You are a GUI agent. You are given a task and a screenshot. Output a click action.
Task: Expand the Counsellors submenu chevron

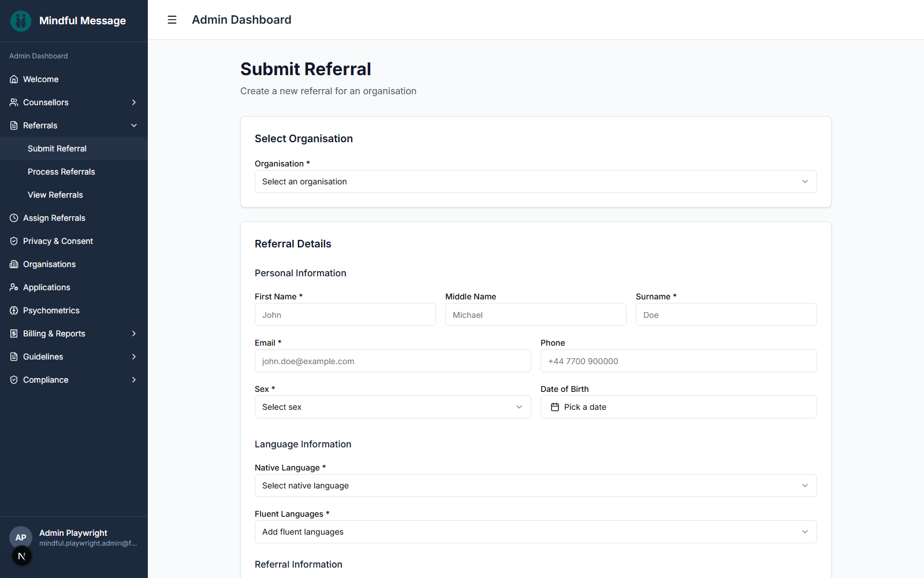pos(134,102)
